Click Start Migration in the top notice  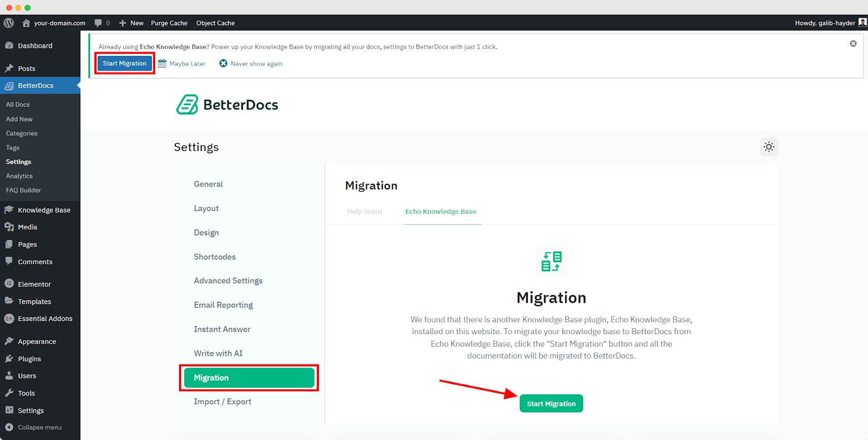click(125, 63)
